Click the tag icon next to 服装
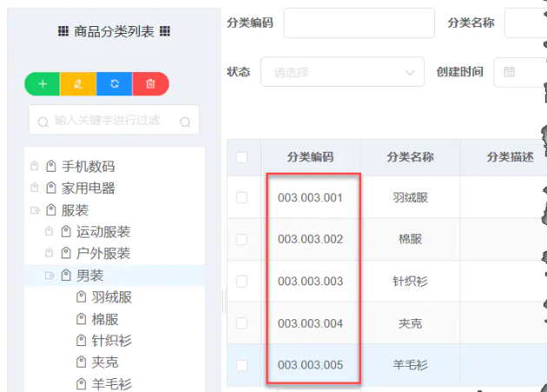The height and width of the screenshot is (392, 547). pyautogui.click(x=51, y=210)
